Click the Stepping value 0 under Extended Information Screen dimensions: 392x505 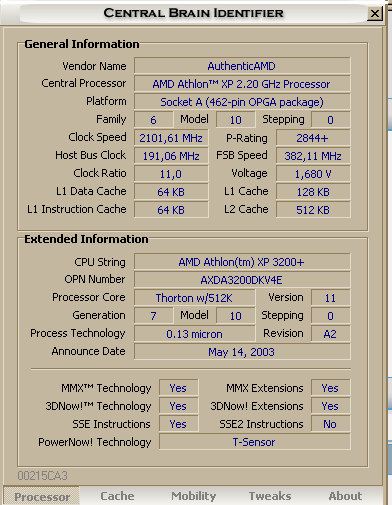pos(331,316)
